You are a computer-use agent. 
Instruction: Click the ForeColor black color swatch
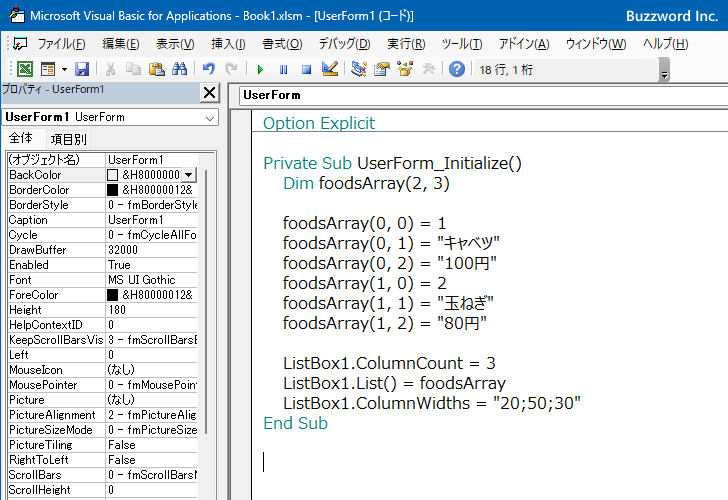point(112,295)
